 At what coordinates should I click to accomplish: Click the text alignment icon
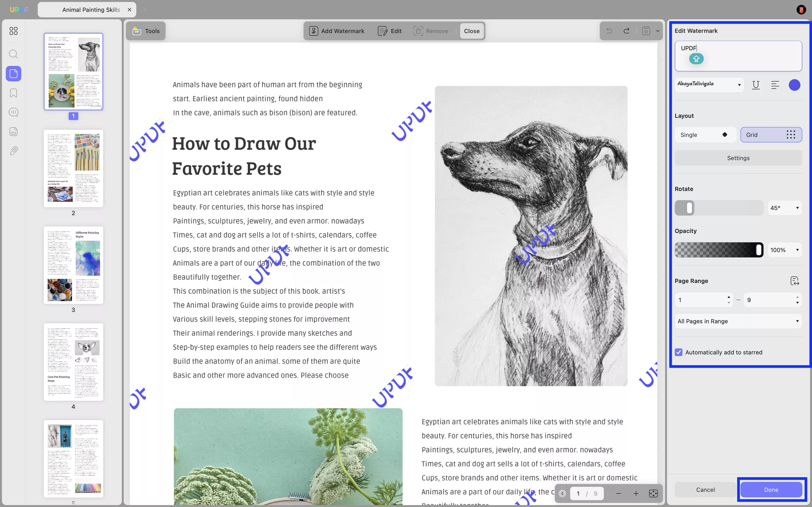point(775,85)
